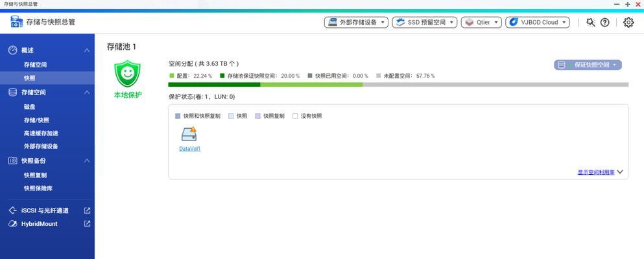Select the 快照 sidebar item

click(x=47, y=78)
